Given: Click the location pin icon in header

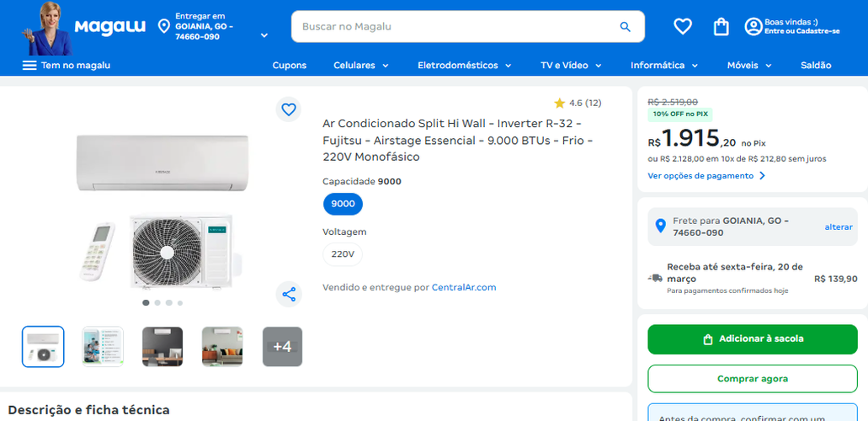Looking at the screenshot, I should point(164,26).
